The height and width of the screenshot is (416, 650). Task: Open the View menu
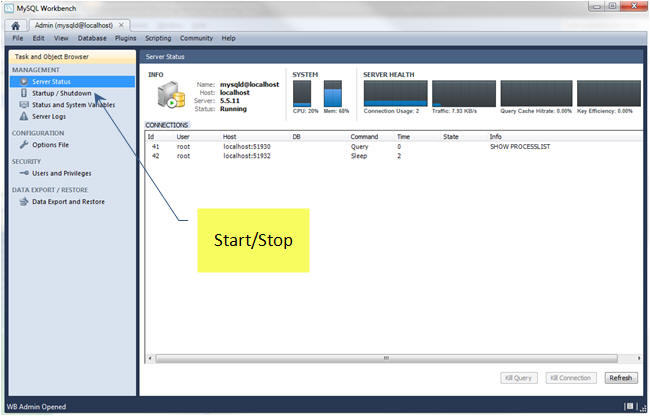(x=61, y=38)
